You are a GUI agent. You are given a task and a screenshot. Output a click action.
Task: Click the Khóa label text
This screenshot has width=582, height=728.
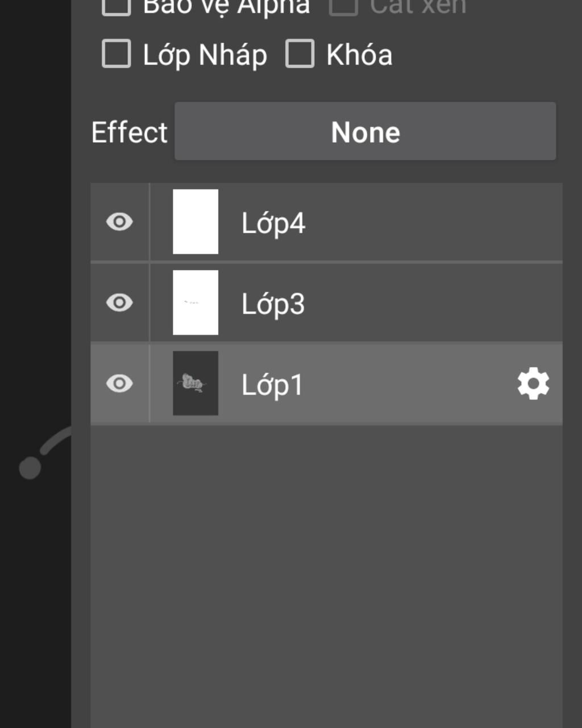tap(359, 55)
